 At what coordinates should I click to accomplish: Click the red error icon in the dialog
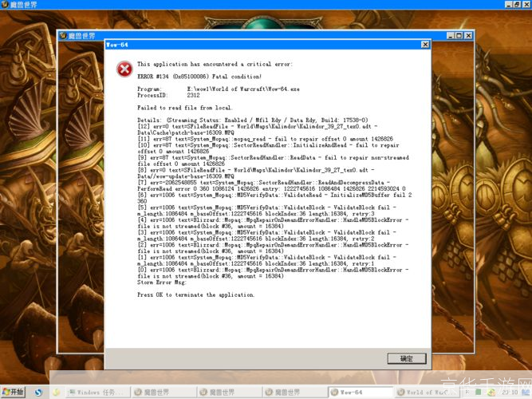(x=124, y=69)
